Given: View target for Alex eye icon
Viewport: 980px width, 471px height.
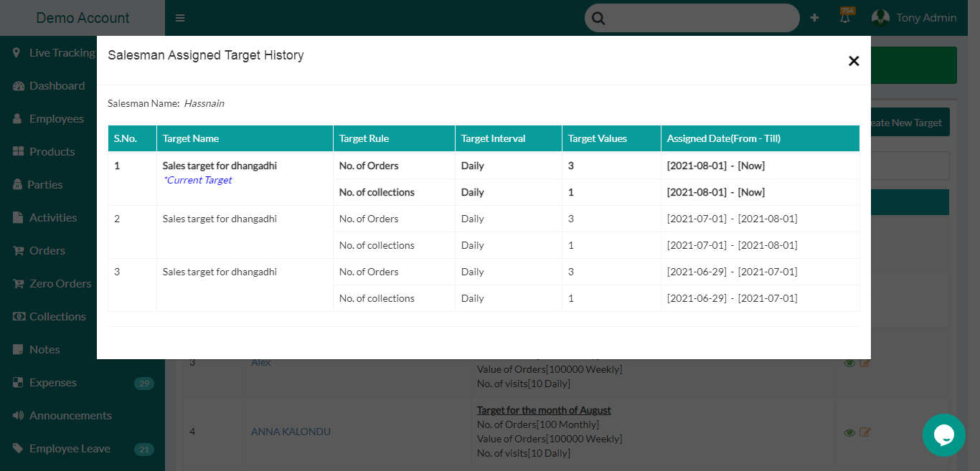Looking at the screenshot, I should 849,363.
